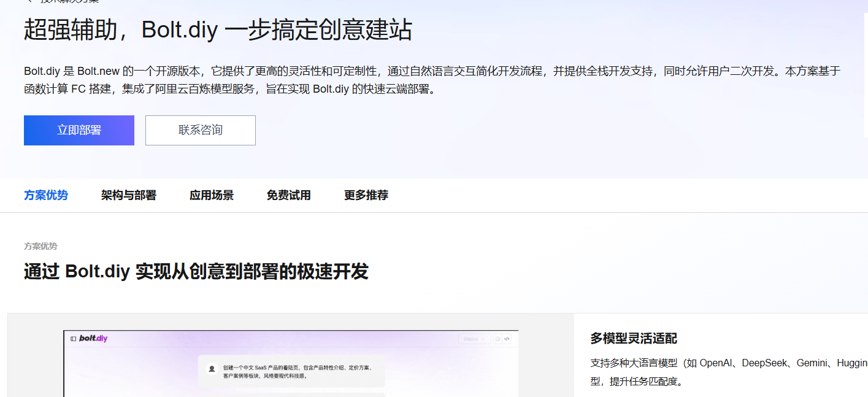This screenshot has width=868, height=397.
Task: Switch to the 架构与部署 tab
Action: (129, 195)
